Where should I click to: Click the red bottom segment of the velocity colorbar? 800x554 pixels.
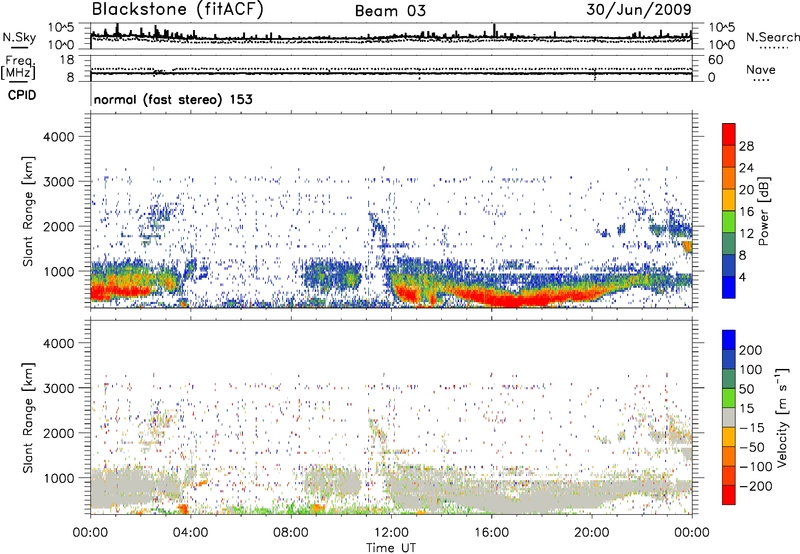[729, 495]
